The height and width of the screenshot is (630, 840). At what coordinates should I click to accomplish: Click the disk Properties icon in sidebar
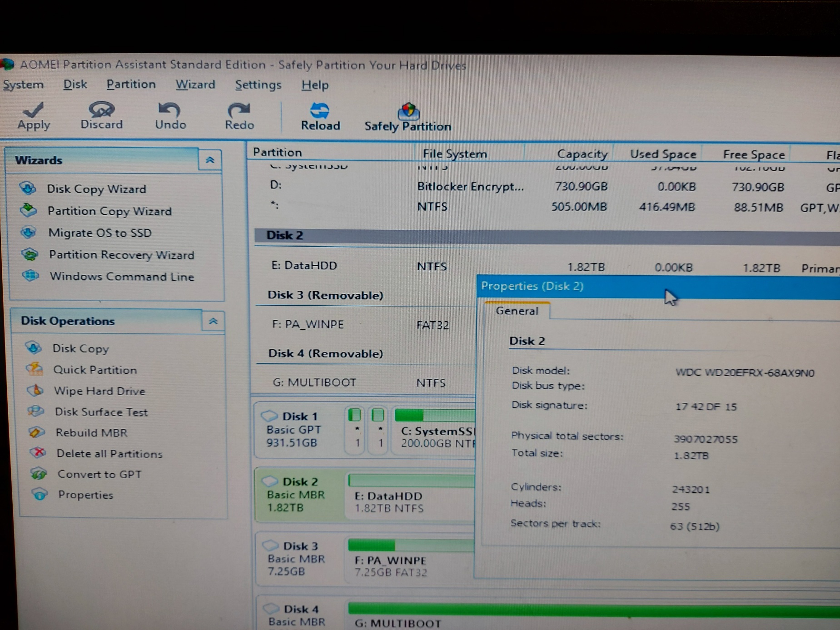[40, 494]
